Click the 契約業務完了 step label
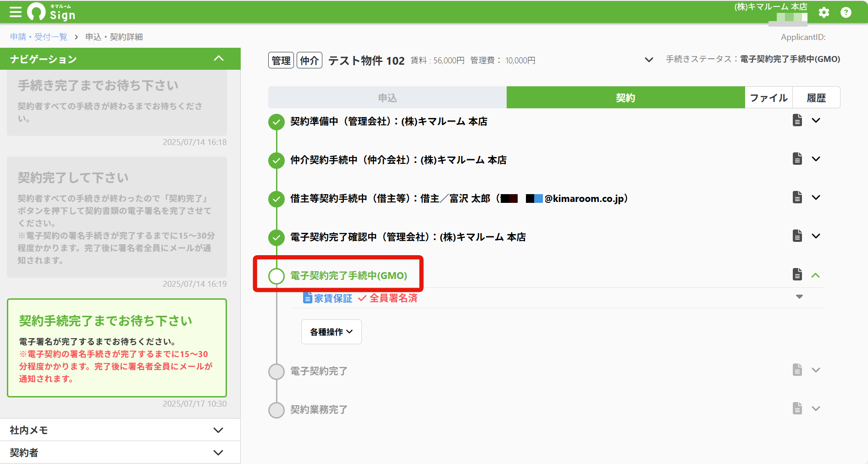The width and height of the screenshot is (868, 464). pos(319,409)
